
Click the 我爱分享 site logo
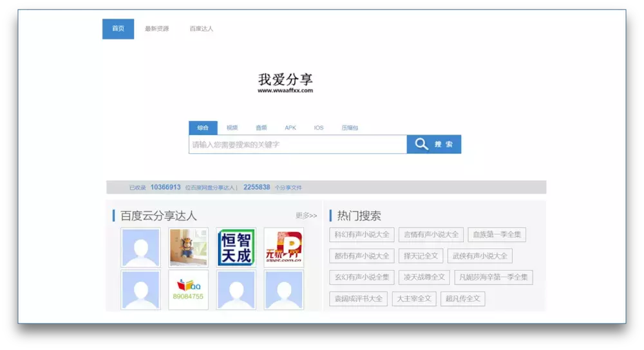pos(285,83)
